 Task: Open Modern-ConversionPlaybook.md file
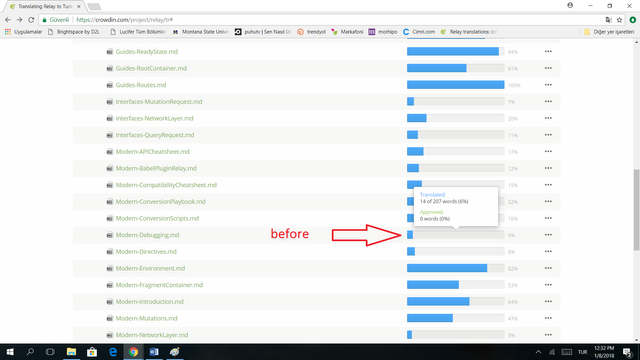pyautogui.click(x=160, y=202)
